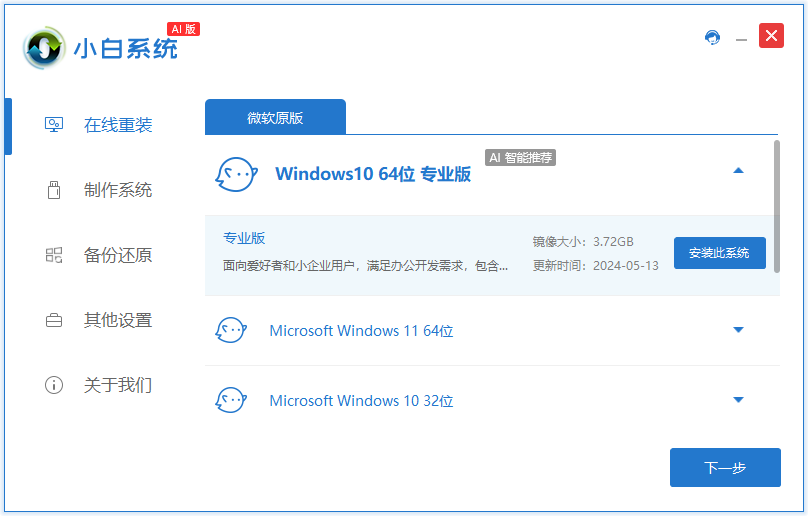The width and height of the screenshot is (808, 516).
Task: Click the 在线重装 monitor icon
Action: click(x=54, y=125)
